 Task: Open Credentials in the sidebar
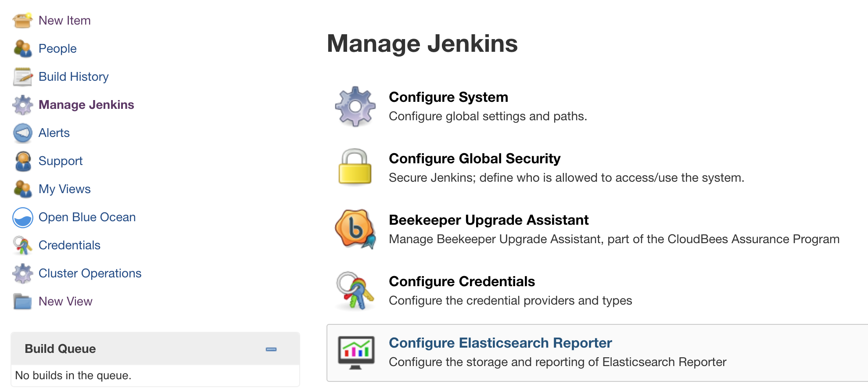coord(69,245)
